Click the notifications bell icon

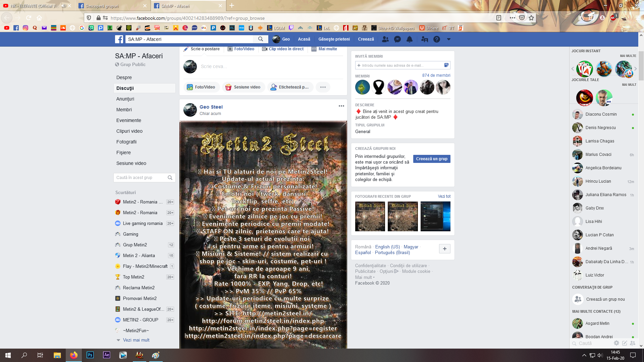[x=410, y=39]
